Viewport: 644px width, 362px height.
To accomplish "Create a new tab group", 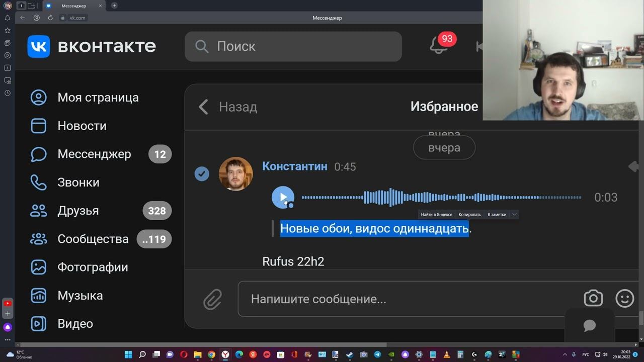I will [x=32, y=6].
